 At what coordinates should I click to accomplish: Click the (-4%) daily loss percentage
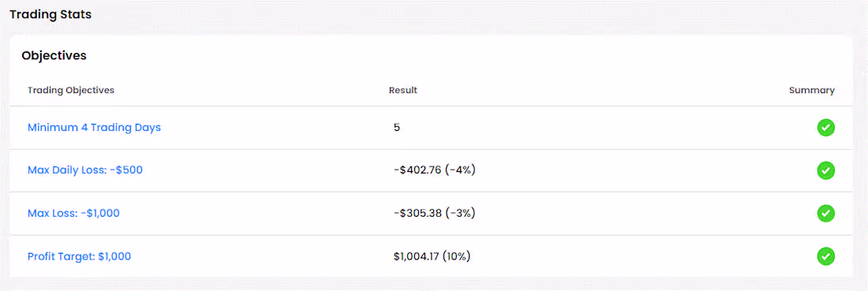pyautogui.click(x=461, y=170)
